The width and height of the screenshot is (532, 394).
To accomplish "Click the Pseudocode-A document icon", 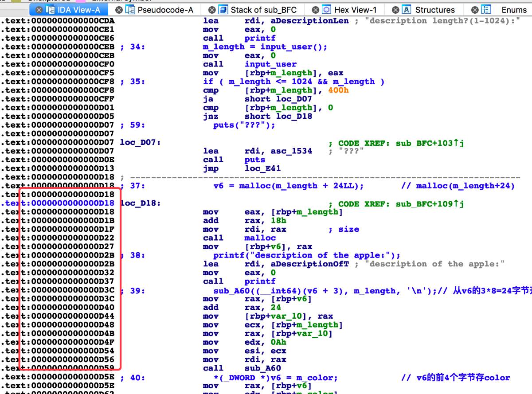I will (x=130, y=10).
